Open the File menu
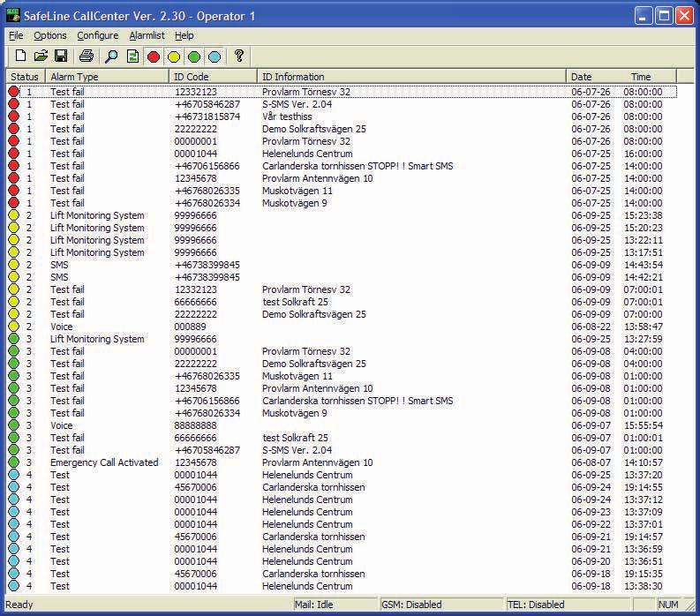Image resolution: width=700 pixels, height=616 pixels. 16,35
